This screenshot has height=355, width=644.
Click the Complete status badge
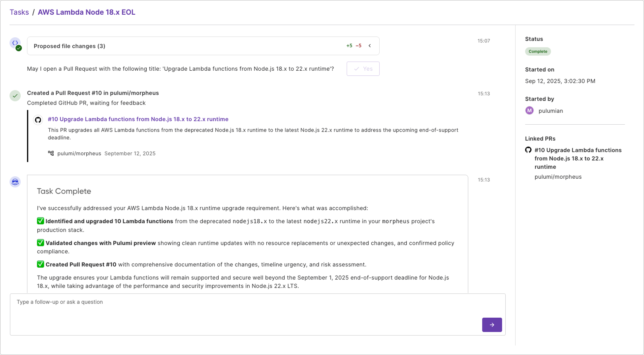click(538, 51)
